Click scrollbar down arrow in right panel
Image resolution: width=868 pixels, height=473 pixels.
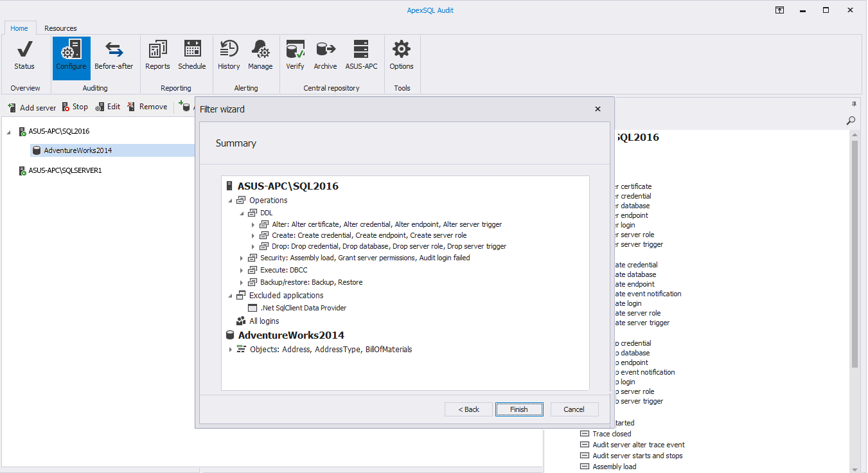(855, 469)
